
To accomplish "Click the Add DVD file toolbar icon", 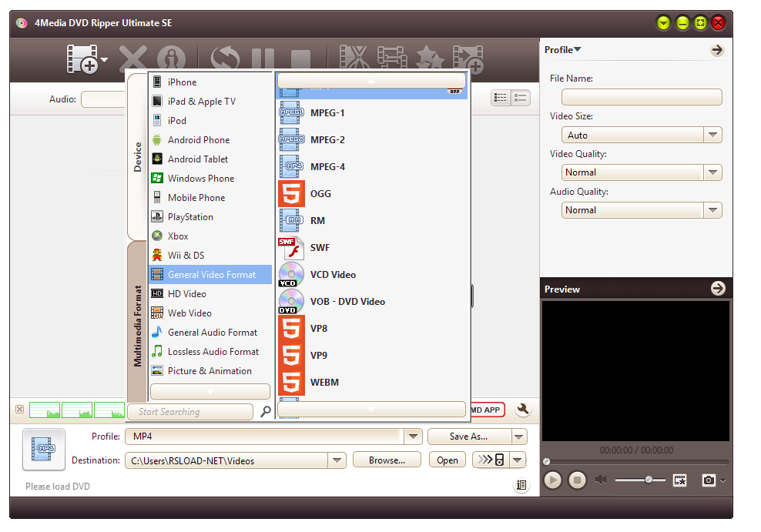I will [82, 59].
